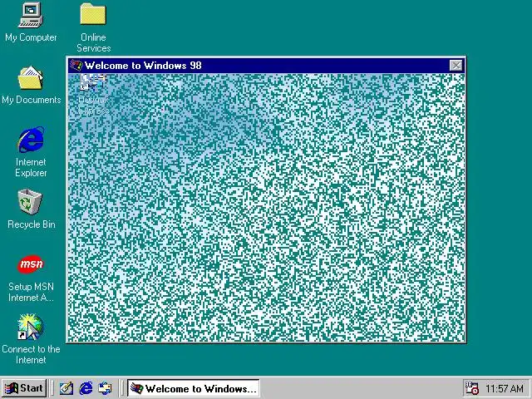Click the Show Desktop quick launch icon

tap(66, 388)
